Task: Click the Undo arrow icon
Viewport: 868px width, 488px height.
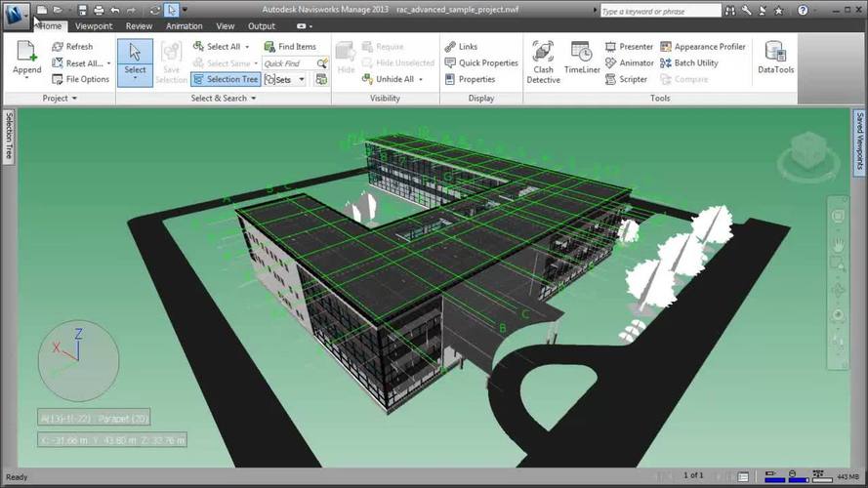Action: [115, 10]
